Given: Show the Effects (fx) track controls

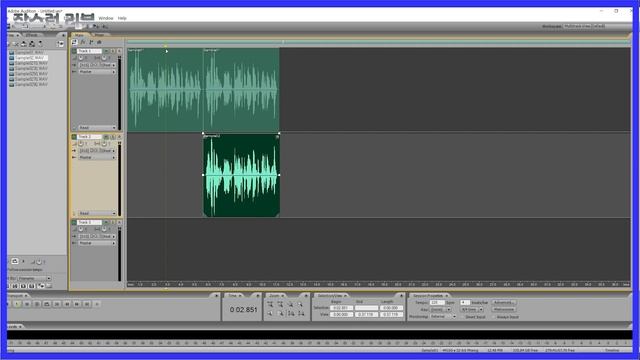Looking at the screenshot, I should coord(83,42).
